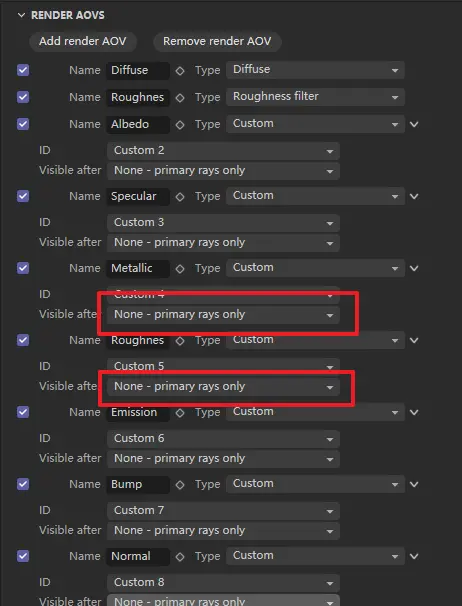The image size is (462, 606).
Task: Collapse the Albedo AOV chevron
Action: point(414,124)
